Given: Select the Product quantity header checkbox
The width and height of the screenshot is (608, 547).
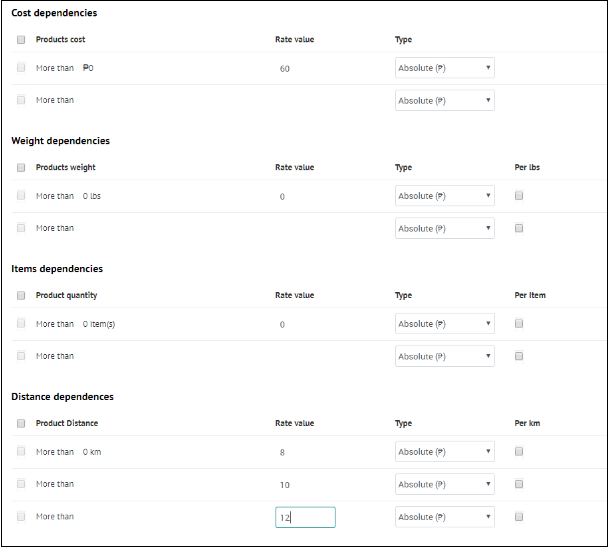Looking at the screenshot, I should tap(21, 295).
